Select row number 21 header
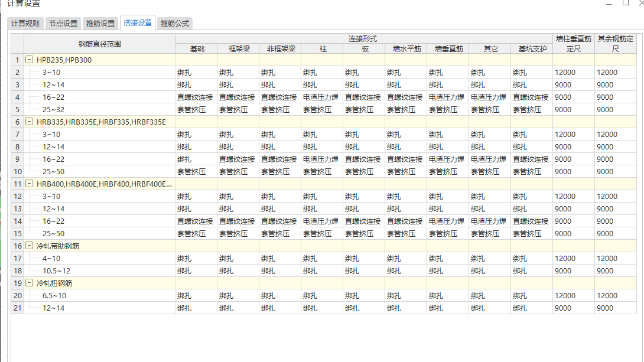Viewport: 644px width, 362px height. [18, 308]
